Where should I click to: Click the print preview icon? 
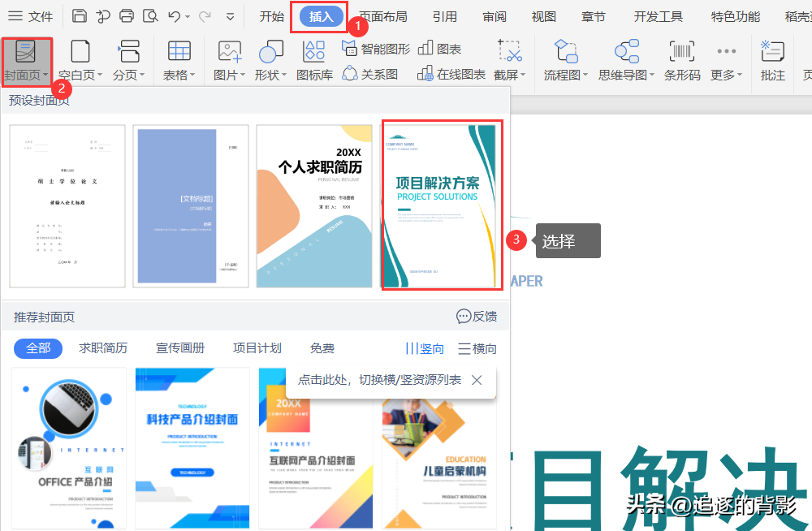150,16
